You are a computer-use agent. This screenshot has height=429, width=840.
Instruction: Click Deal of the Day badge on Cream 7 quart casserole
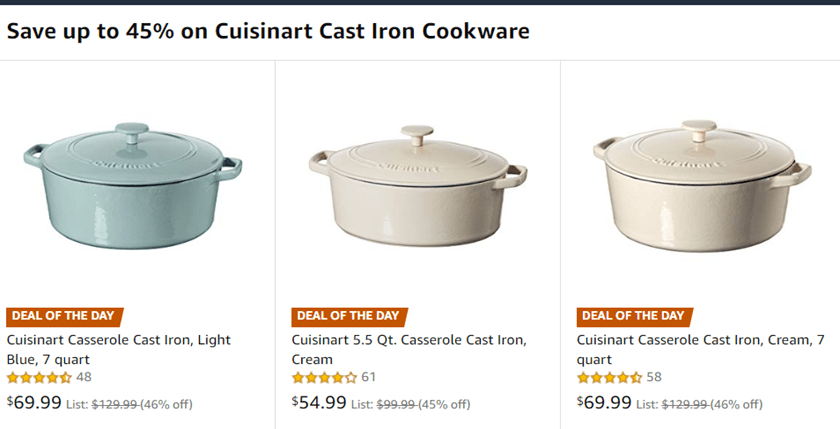634,316
